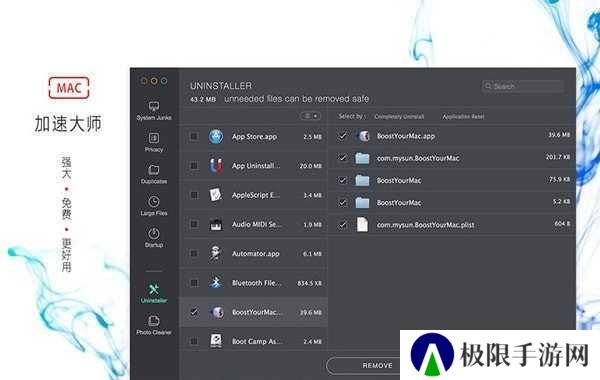This screenshot has height=380, width=600.
Task: Open the sort dropdown above the app list
Action: (x=311, y=116)
